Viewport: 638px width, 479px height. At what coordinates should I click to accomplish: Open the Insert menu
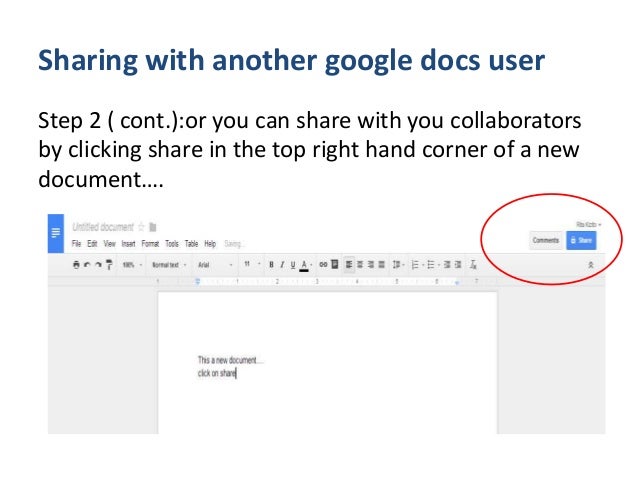[x=128, y=244]
